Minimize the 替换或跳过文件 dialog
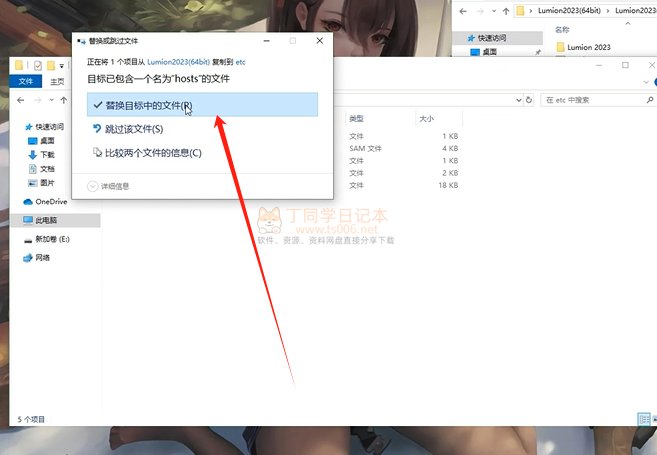 tap(266, 41)
